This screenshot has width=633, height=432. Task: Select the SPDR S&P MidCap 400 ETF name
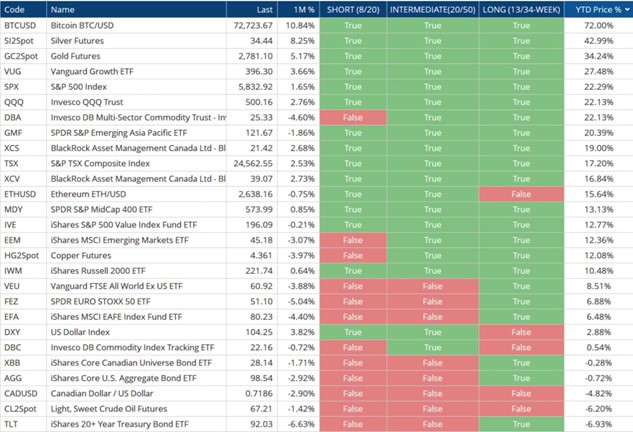click(136, 210)
